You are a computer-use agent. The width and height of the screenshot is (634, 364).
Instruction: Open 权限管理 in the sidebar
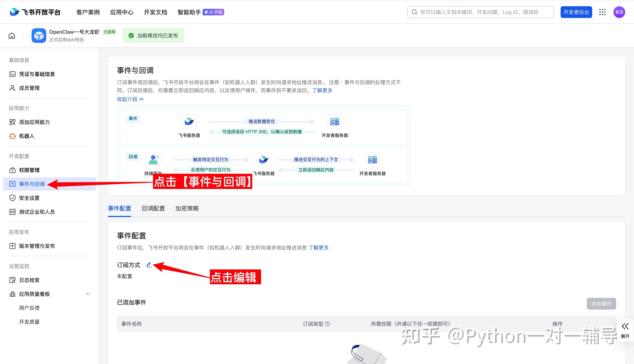click(x=29, y=170)
